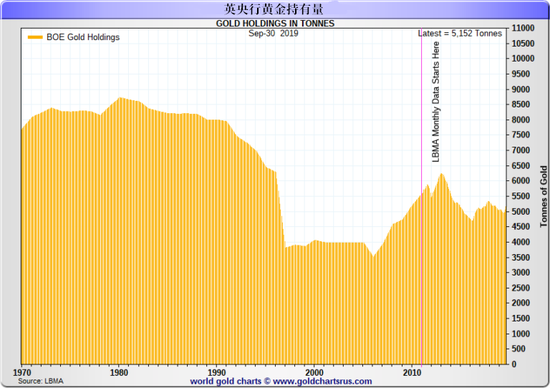Click the 'Latest = 5,152 Tonnes' label
550x388 pixels.
click(x=460, y=33)
